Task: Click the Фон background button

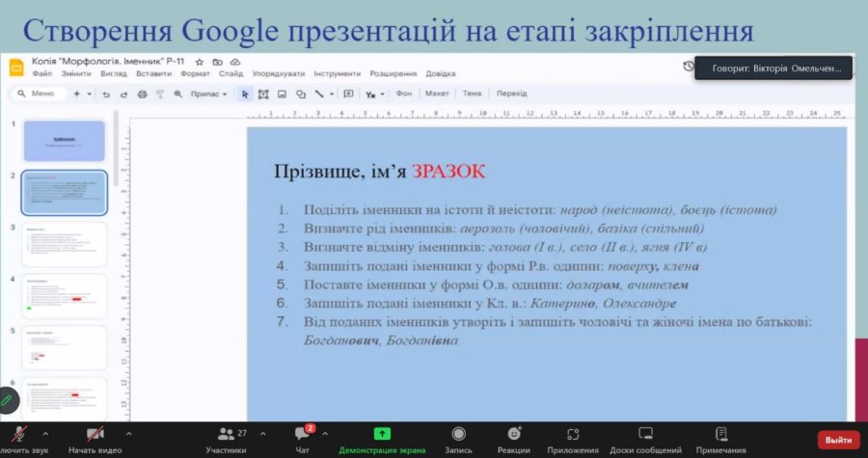Action: tap(403, 94)
